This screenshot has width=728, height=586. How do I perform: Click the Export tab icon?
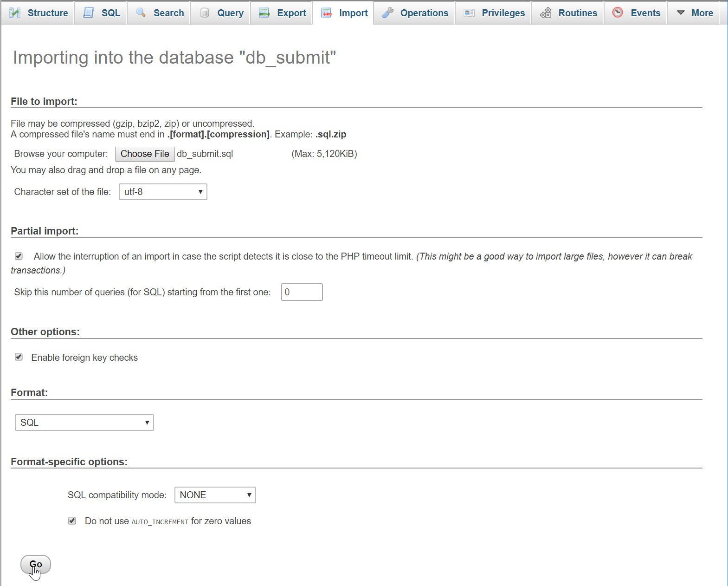[264, 13]
